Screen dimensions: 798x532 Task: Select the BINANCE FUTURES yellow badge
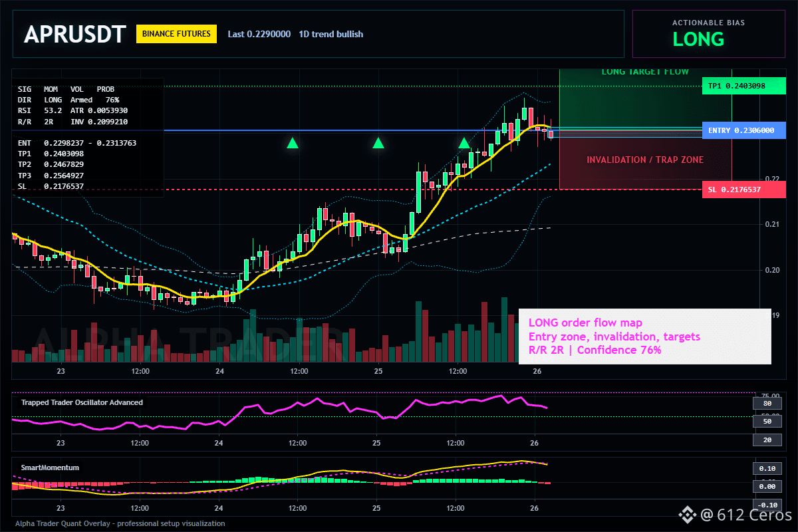click(x=176, y=34)
